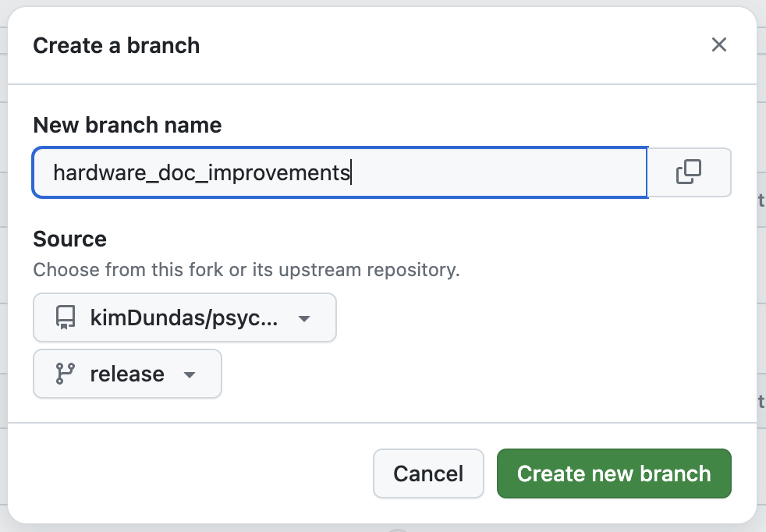Focus the New branch name field

(340, 172)
